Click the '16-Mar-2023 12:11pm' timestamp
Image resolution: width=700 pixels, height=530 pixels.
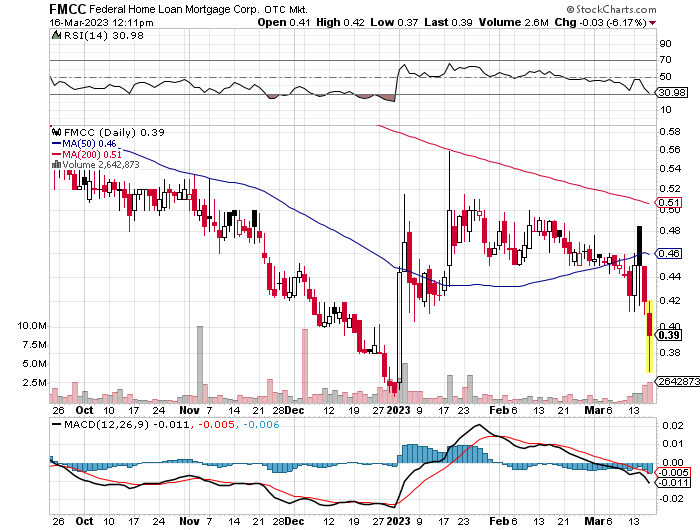(101, 22)
